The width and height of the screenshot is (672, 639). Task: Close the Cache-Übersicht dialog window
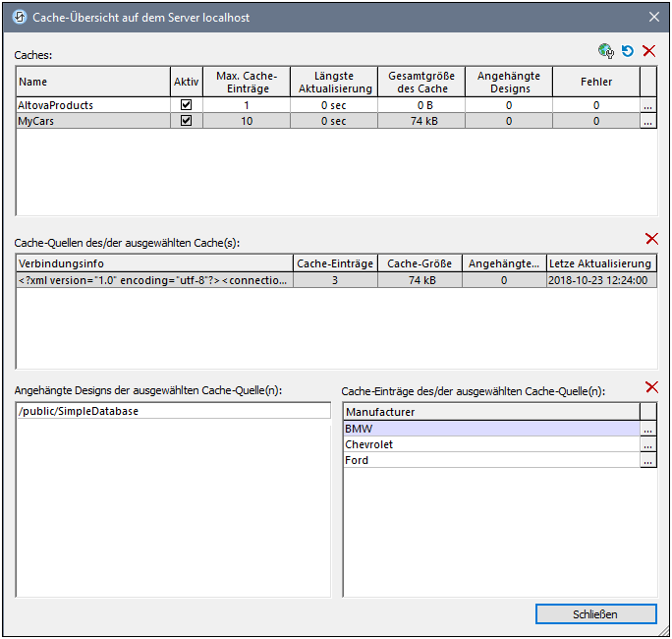[x=654, y=17]
